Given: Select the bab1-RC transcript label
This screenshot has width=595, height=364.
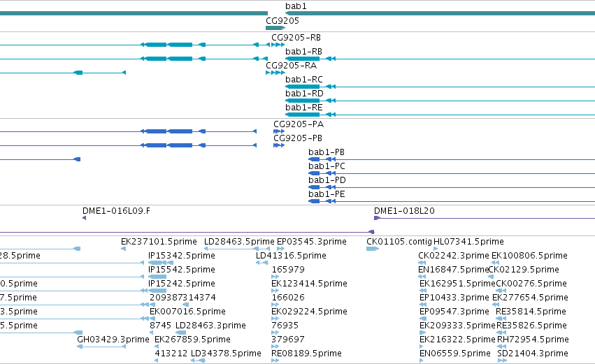Looking at the screenshot, I should 304,79.
